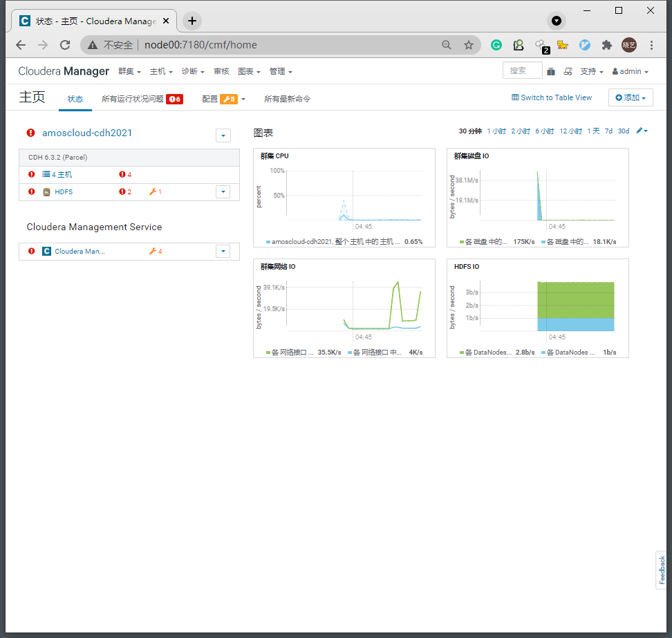
Task: Switch to the 状态 tab
Action: tap(75, 99)
